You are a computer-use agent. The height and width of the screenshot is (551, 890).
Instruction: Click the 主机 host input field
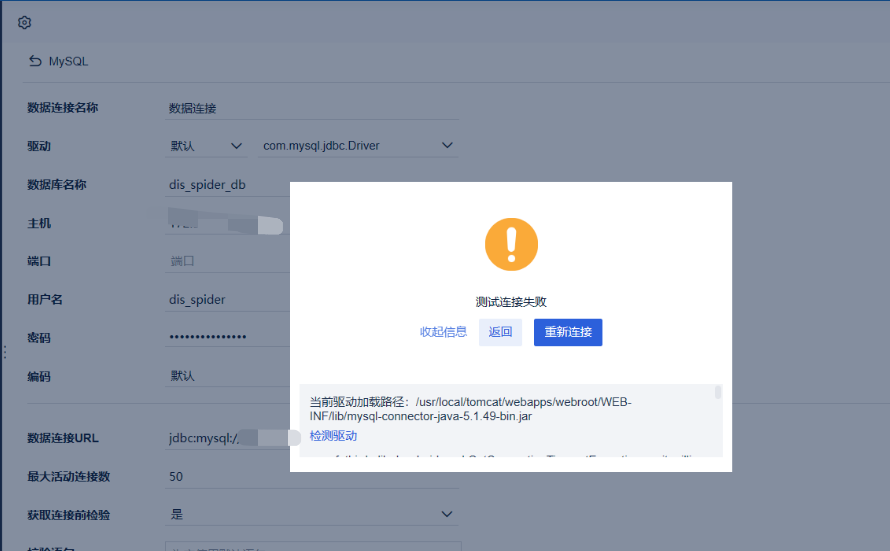pyautogui.click(x=228, y=223)
